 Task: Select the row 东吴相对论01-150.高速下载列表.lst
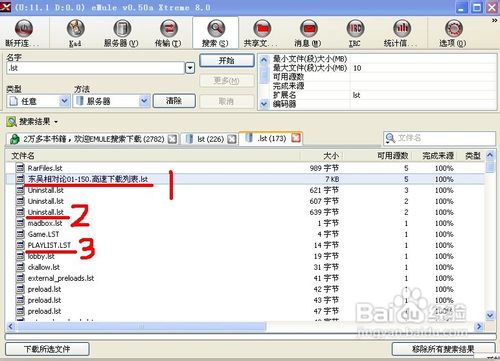click(x=245, y=179)
